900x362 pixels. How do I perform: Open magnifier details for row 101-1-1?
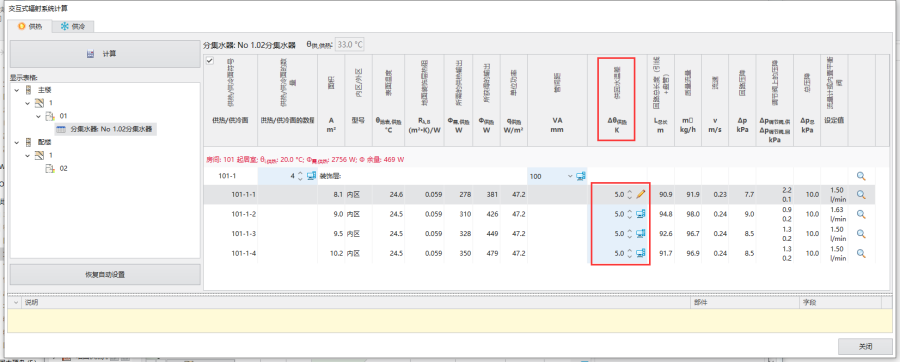[x=860, y=194]
